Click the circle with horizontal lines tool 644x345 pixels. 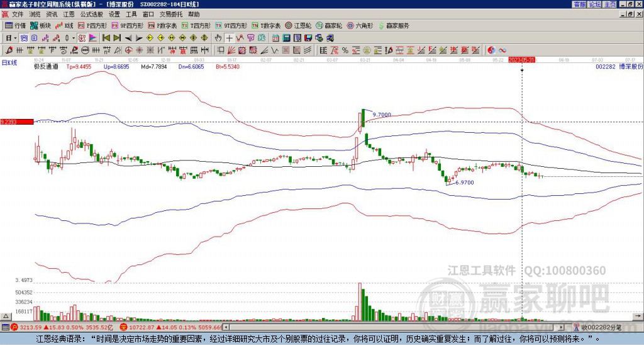pyautogui.click(x=85, y=50)
